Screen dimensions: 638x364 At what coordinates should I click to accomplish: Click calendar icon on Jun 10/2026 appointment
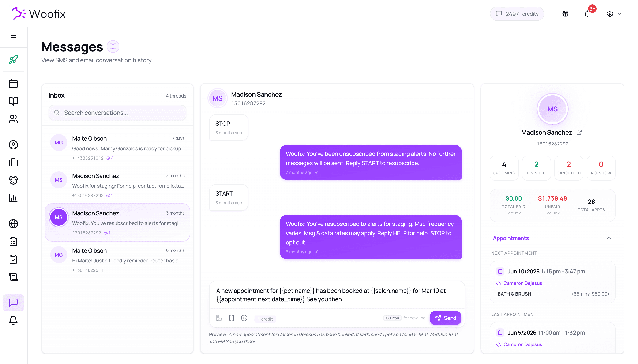point(500,272)
